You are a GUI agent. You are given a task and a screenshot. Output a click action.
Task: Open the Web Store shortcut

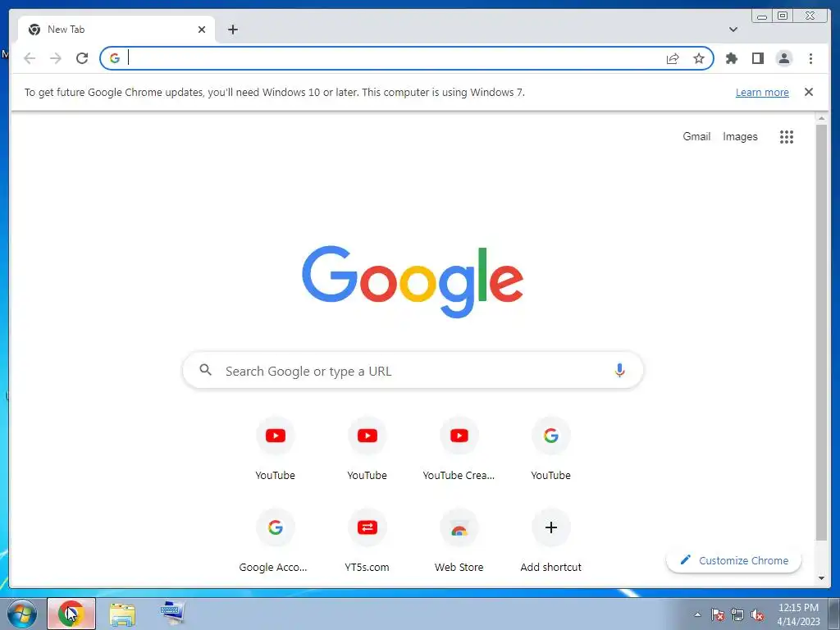tap(459, 541)
